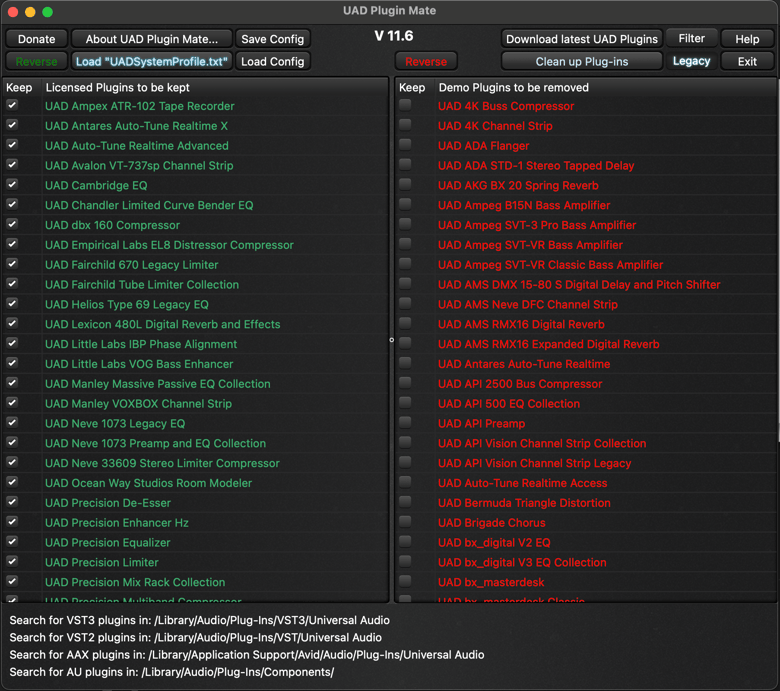Uncheck Keep for UAD Fairchild 670 Legacy Limiter

12,264
